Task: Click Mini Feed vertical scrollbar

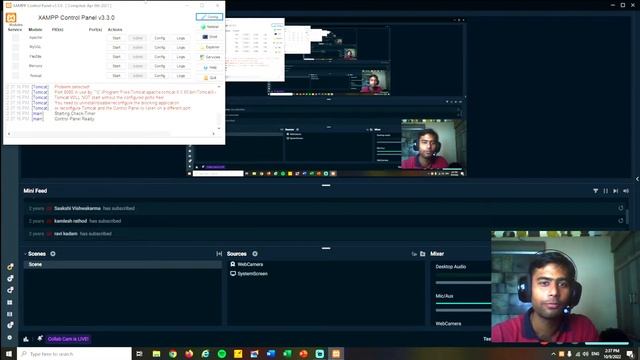Action: click(627, 216)
